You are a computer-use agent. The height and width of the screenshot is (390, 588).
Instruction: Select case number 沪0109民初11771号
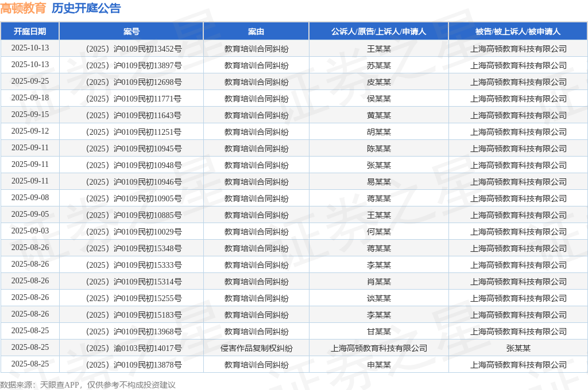coord(148,99)
